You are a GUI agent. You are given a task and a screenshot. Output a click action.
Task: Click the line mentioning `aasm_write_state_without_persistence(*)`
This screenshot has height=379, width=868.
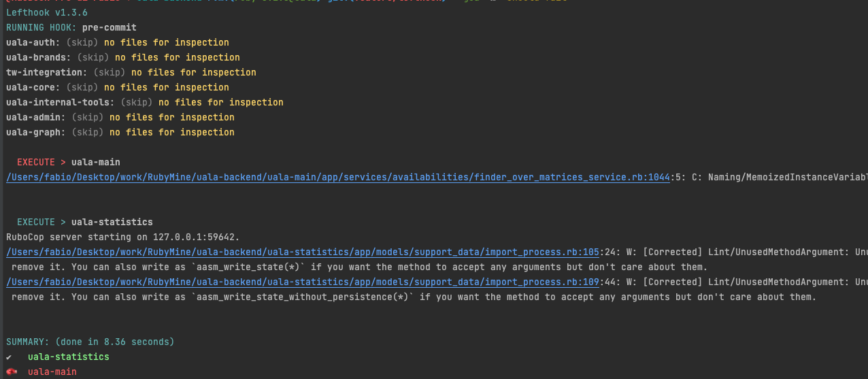click(x=414, y=297)
